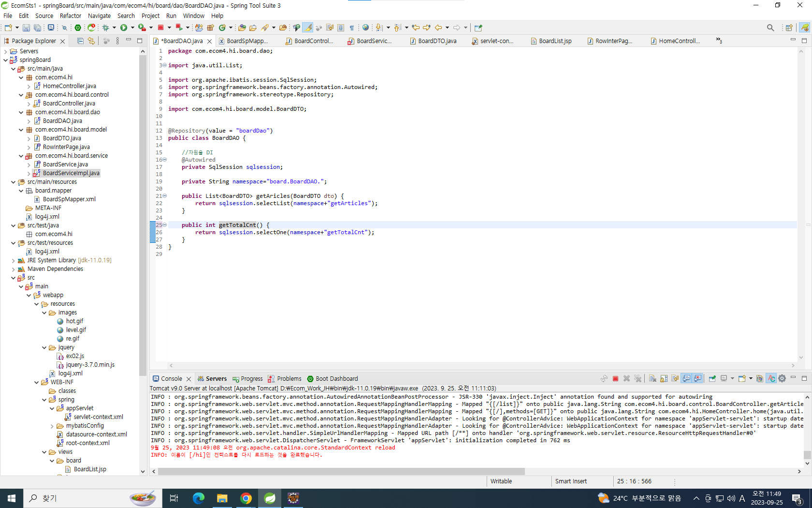This screenshot has width=812, height=508.
Task: Fold the getTotalCnt method at line 25
Action: tap(164, 225)
